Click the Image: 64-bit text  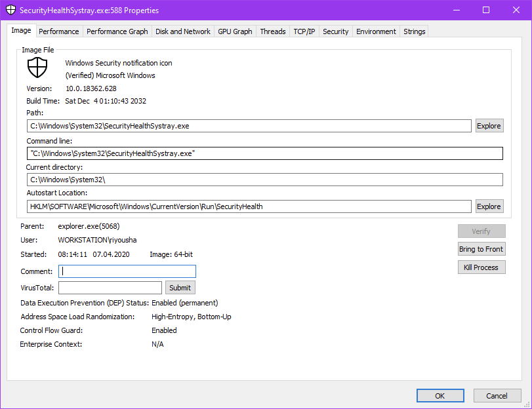[x=171, y=254]
